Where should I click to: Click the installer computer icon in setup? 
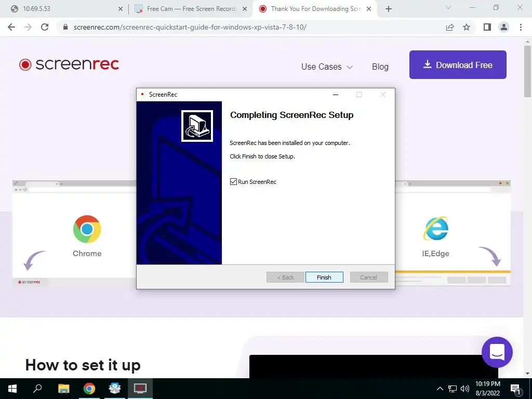(197, 126)
